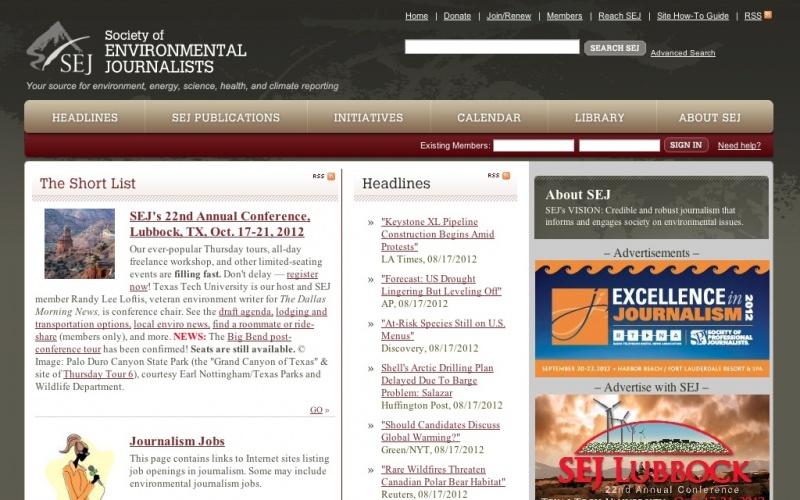Open the HEADLINES menu tab

(85, 117)
